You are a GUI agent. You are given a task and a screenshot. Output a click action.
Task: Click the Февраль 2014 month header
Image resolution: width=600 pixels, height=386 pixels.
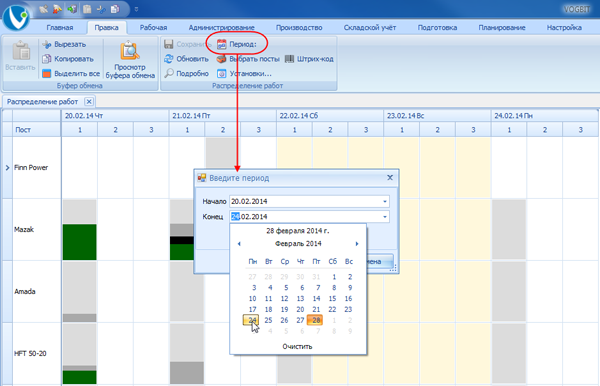(x=298, y=244)
